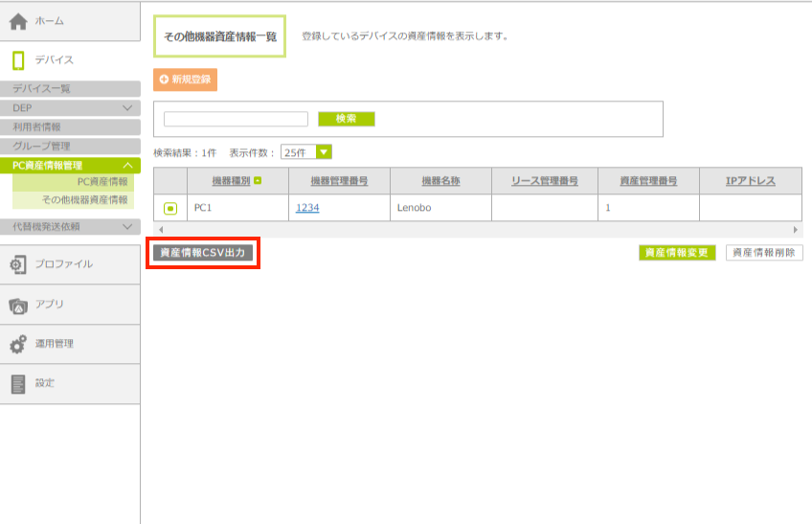Click the green device icon beside デバイス
The width and height of the screenshot is (812, 524).
pyautogui.click(x=18, y=60)
